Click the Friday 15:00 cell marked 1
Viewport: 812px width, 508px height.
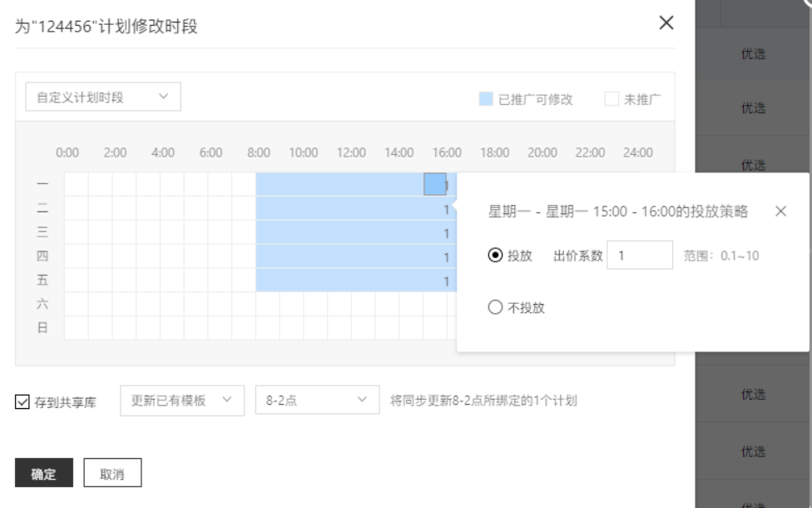[435, 281]
